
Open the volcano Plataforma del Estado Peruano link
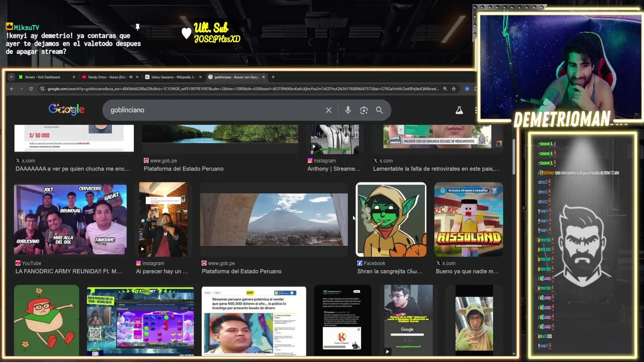click(x=242, y=271)
